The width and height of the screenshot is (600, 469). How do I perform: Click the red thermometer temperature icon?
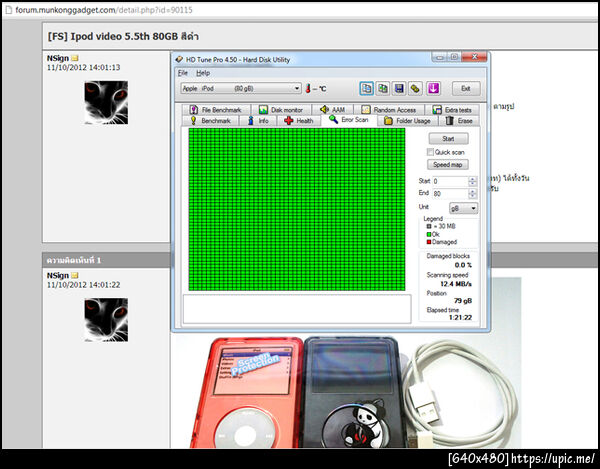point(308,88)
